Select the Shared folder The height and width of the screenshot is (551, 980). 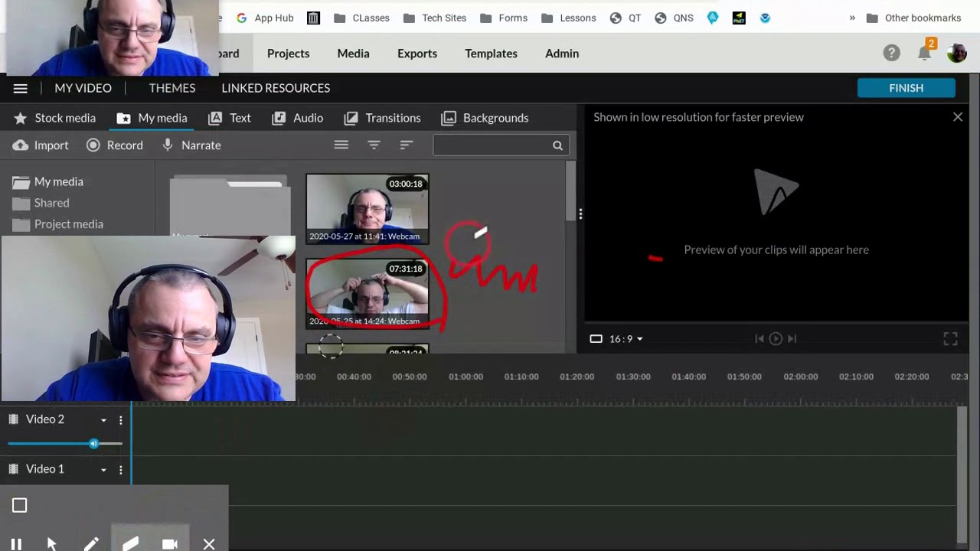(41, 203)
